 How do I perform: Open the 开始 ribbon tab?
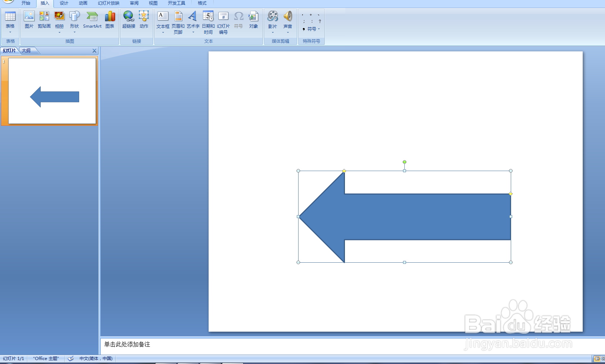[26, 3]
